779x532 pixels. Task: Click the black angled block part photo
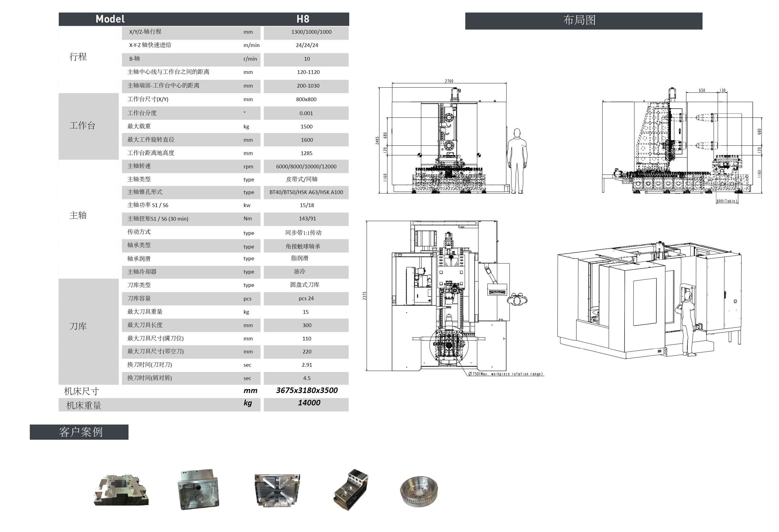pos(351,490)
